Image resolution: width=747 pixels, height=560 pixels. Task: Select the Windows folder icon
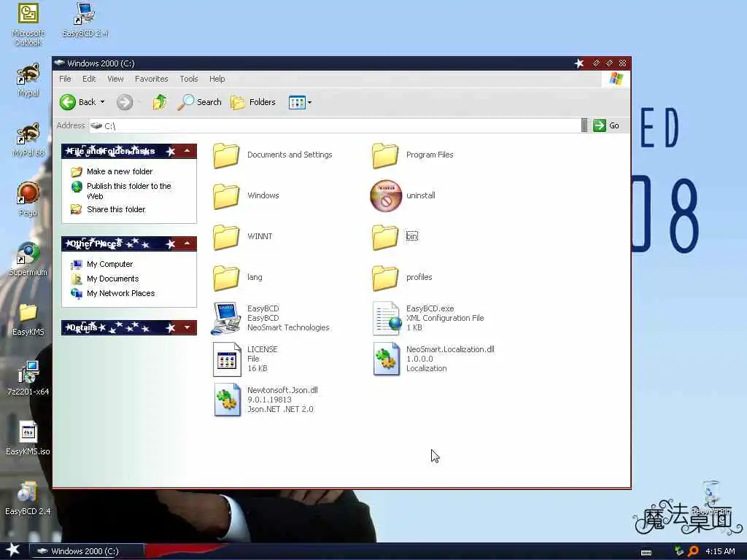point(226,196)
